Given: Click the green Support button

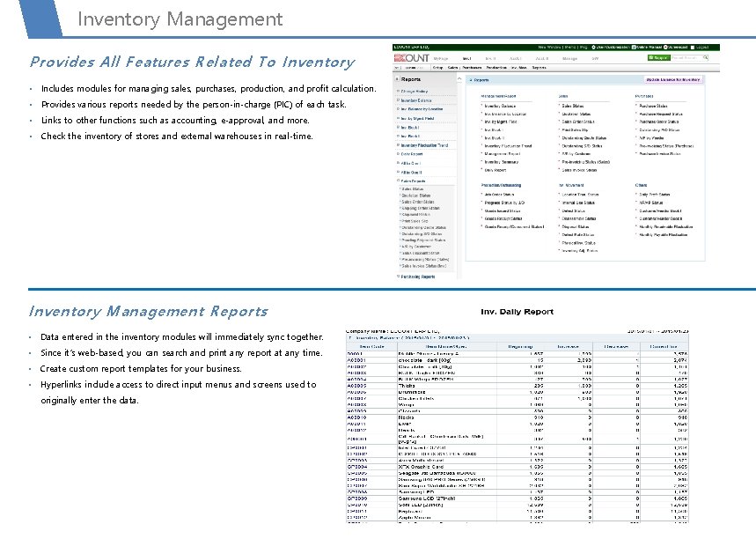Looking at the screenshot, I should pos(658,57).
